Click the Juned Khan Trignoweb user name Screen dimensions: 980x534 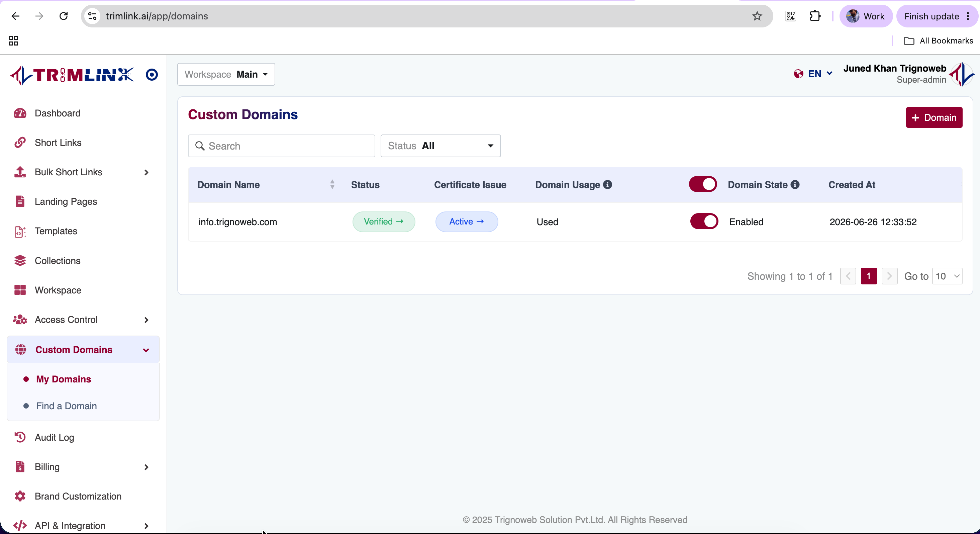click(x=894, y=68)
